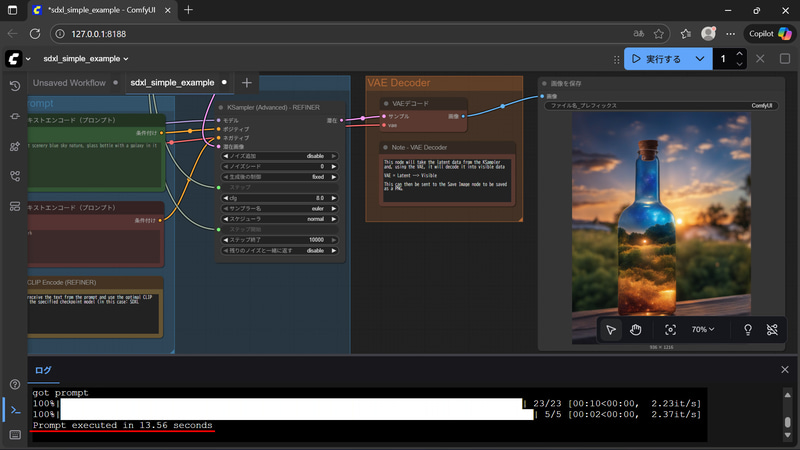Select the sdxl_simple_example workflow tab

pyautogui.click(x=172, y=83)
